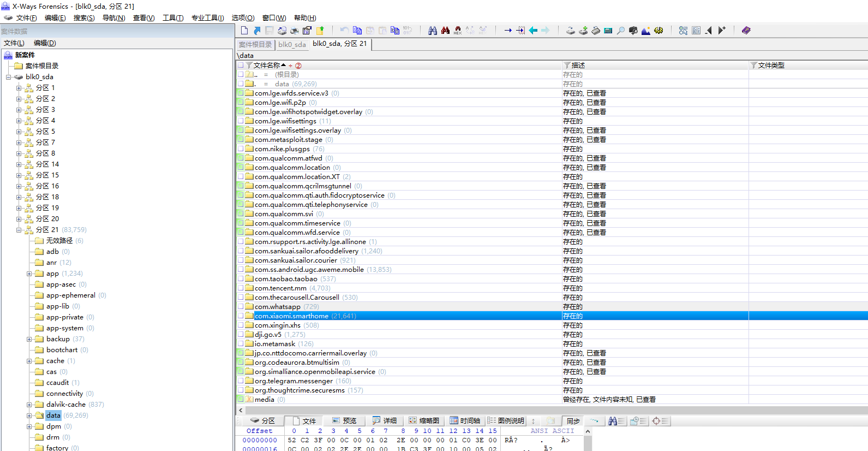
Task: Click the 详细 details mode button
Action: click(385, 421)
